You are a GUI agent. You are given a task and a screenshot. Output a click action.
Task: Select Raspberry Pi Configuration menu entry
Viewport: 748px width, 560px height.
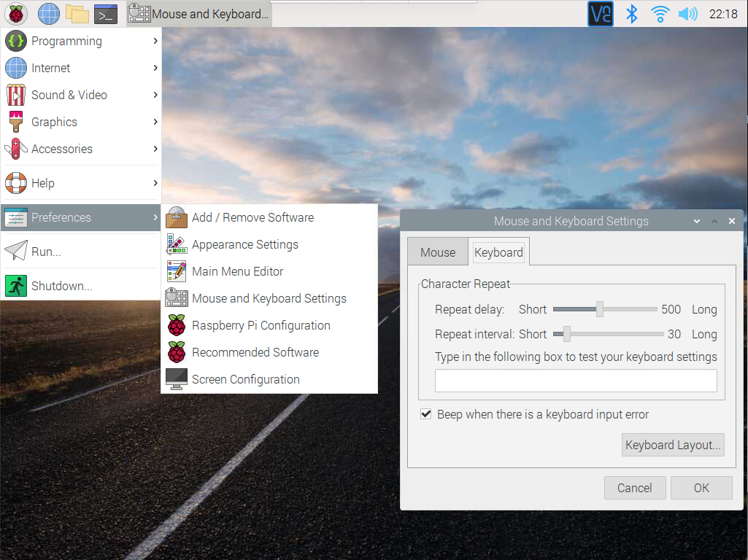261,325
